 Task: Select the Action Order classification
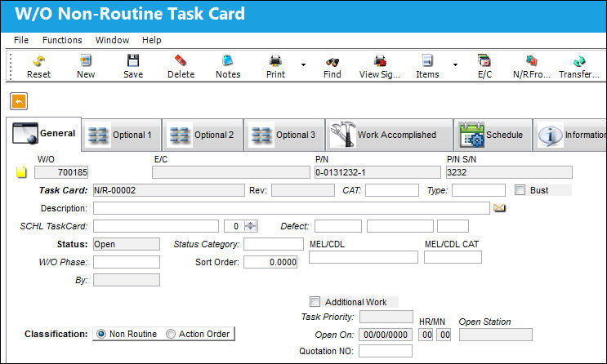coord(170,334)
